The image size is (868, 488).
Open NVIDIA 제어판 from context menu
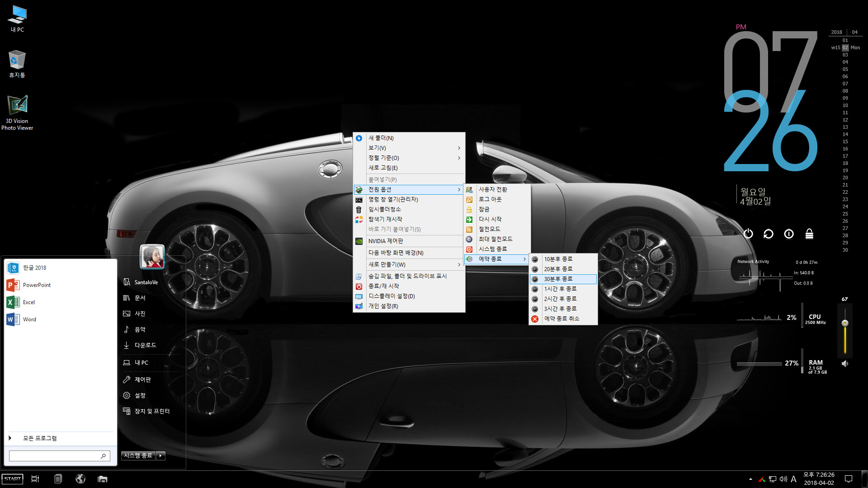[x=409, y=241]
